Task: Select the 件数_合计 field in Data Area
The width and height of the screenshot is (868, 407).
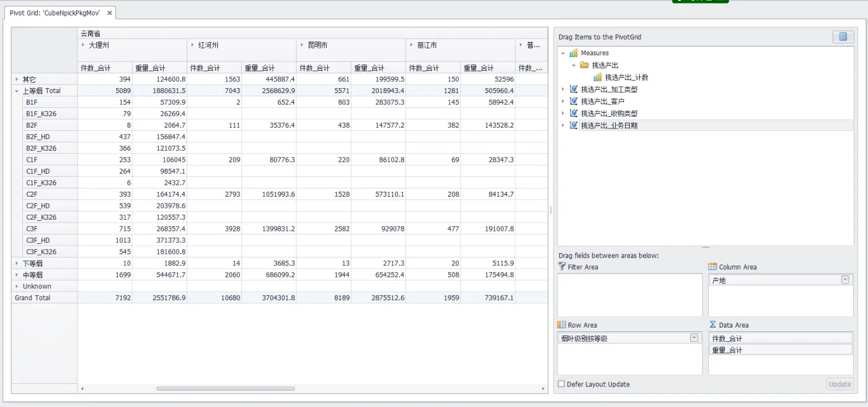Action: click(x=780, y=338)
